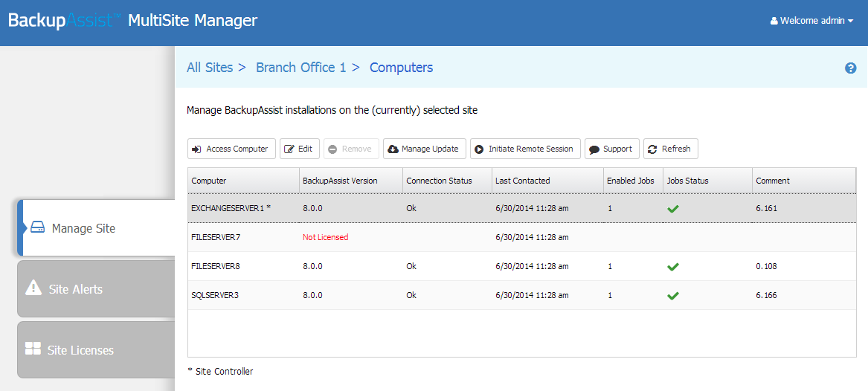The width and height of the screenshot is (868, 391).
Task: Click the Computers breadcrumb link
Action: point(402,68)
